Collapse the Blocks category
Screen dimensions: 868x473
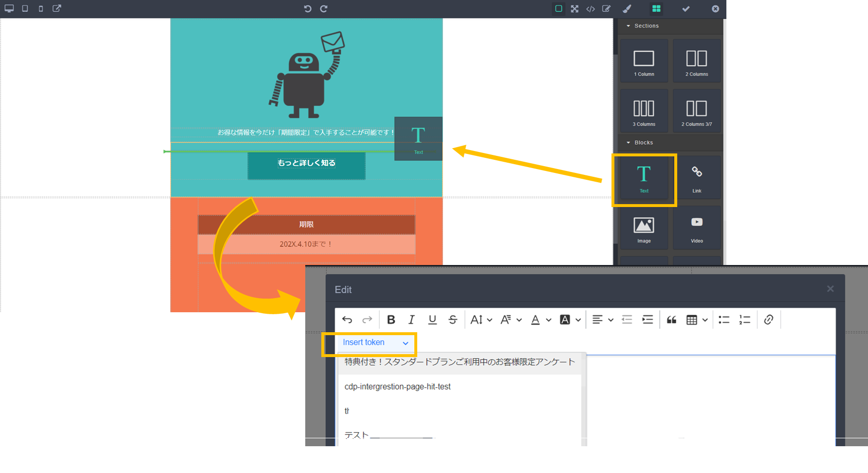pyautogui.click(x=643, y=143)
